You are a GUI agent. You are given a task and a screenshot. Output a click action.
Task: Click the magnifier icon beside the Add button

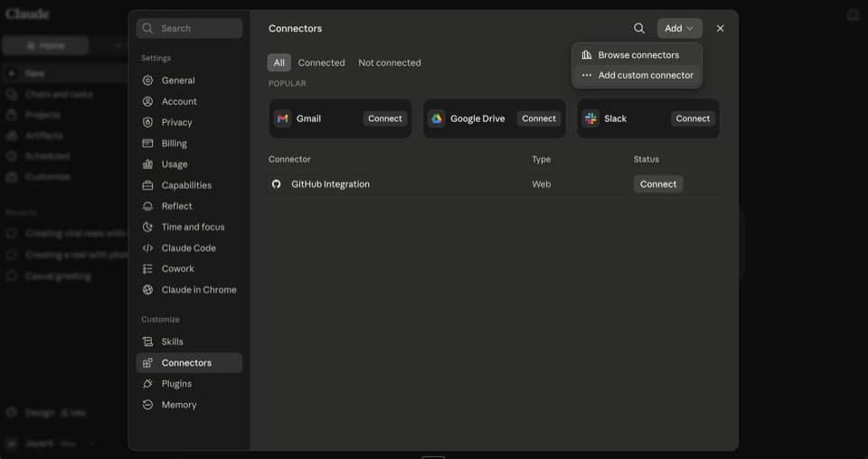(x=639, y=28)
